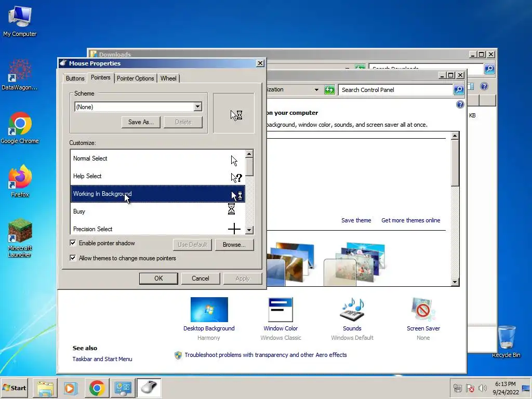Select the architecture theme thumbnail

pos(291,263)
